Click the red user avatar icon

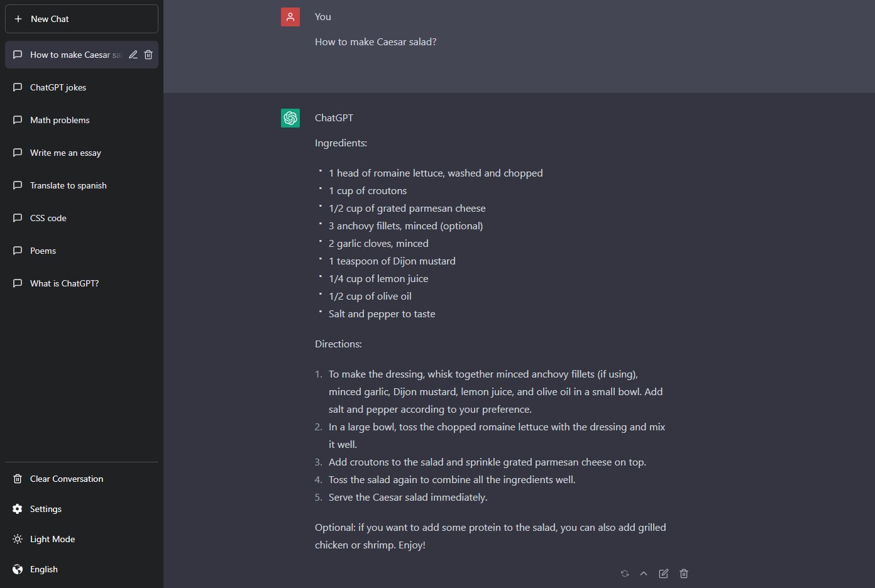pos(290,17)
